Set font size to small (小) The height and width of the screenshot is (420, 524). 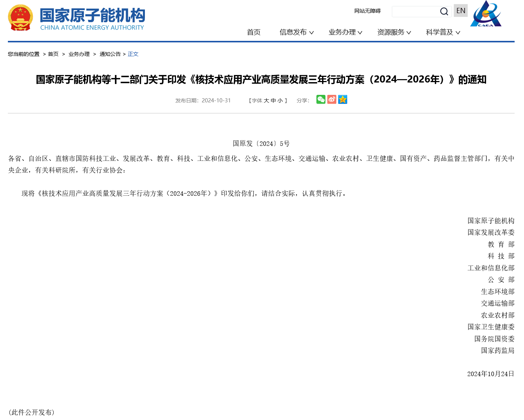(x=280, y=100)
